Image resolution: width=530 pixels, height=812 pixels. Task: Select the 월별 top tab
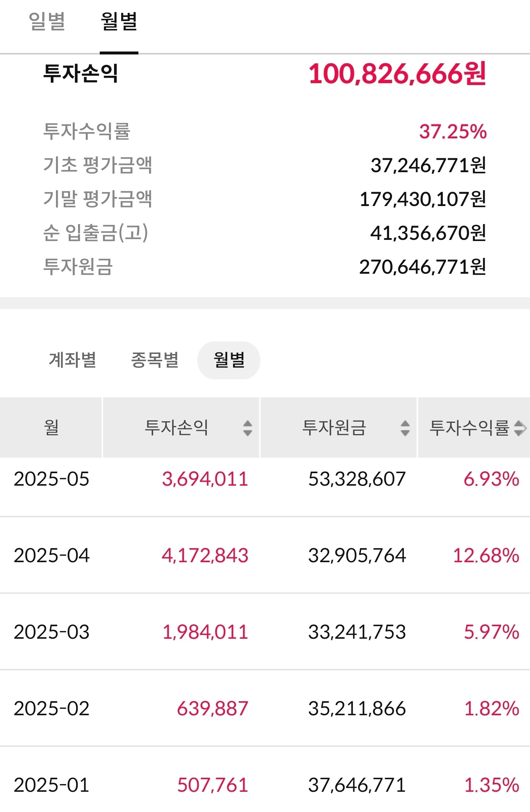[x=119, y=21]
